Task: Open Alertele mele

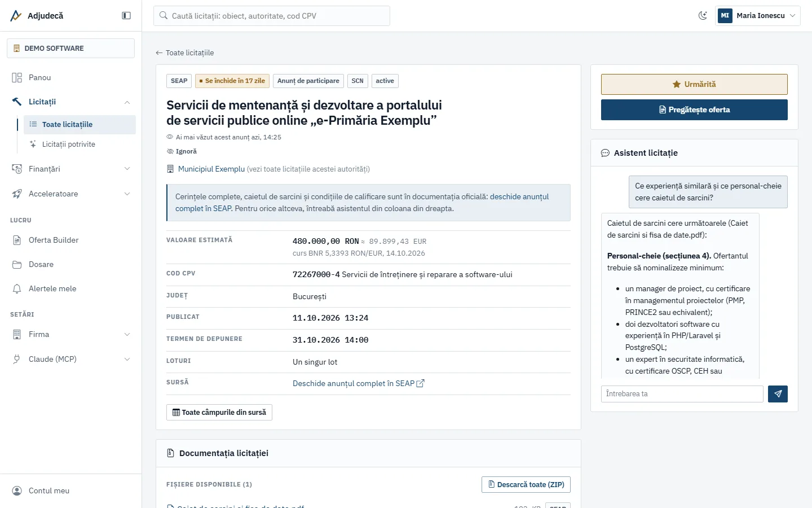Action: pyautogui.click(x=71, y=288)
